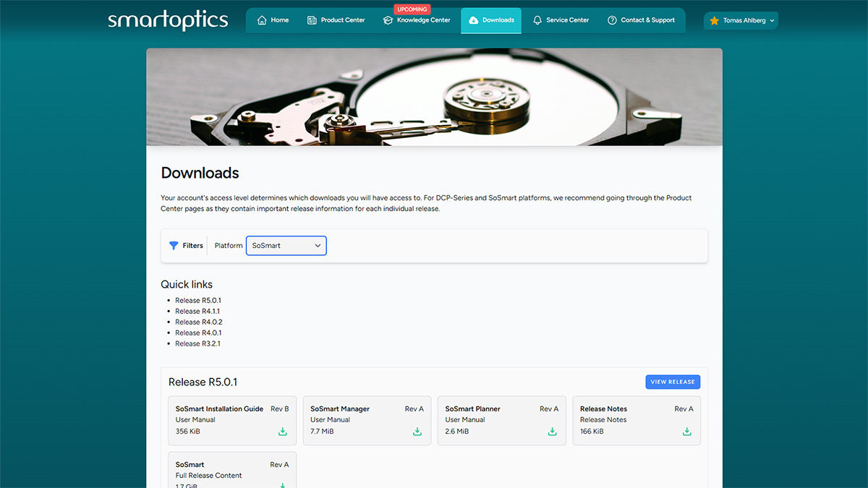Screen dimensions: 868x488
Task: Open the Product Center tab
Action: [x=336, y=20]
